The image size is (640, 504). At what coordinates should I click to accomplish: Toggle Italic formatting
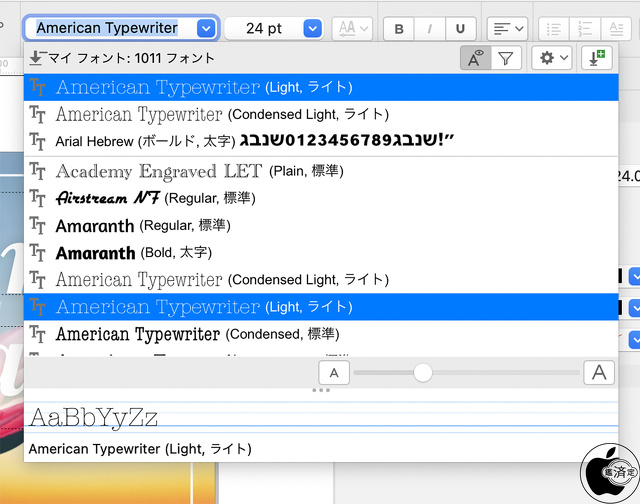(x=430, y=29)
